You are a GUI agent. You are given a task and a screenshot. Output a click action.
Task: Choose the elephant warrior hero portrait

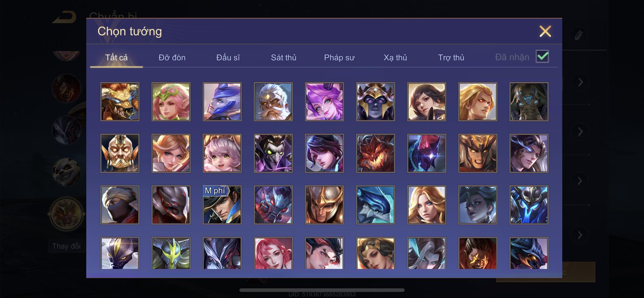[529, 102]
